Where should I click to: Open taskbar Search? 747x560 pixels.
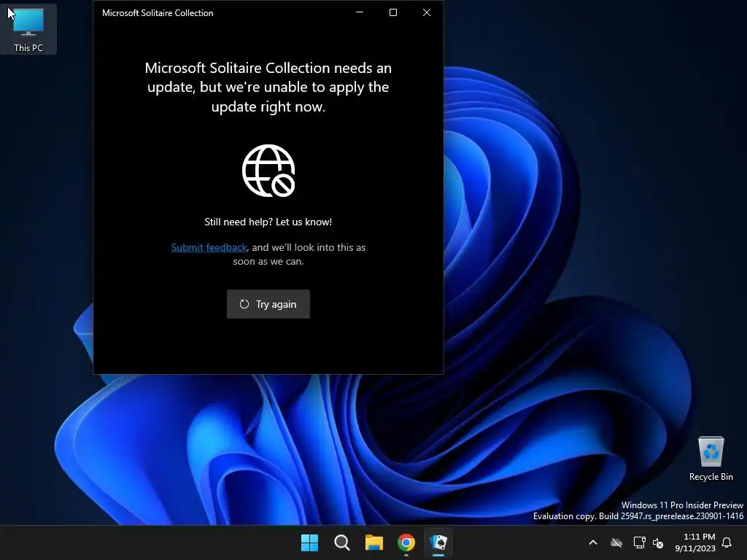[341, 542]
